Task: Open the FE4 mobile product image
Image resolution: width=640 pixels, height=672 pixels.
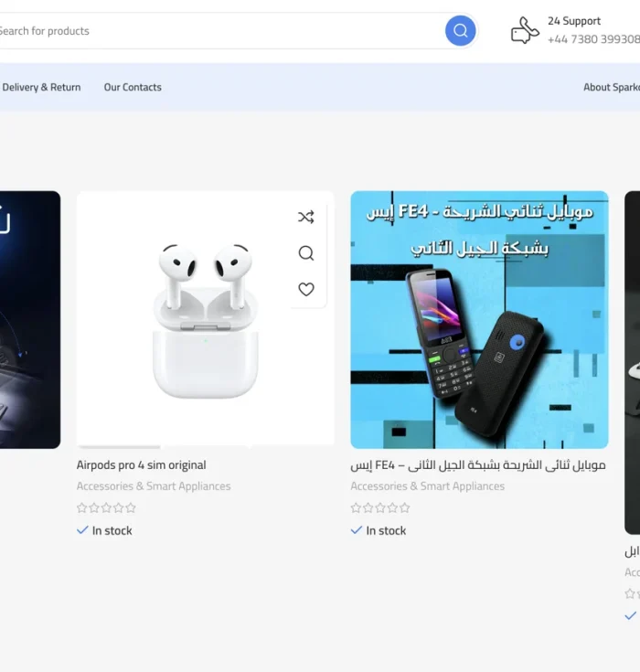Action: tap(479, 320)
